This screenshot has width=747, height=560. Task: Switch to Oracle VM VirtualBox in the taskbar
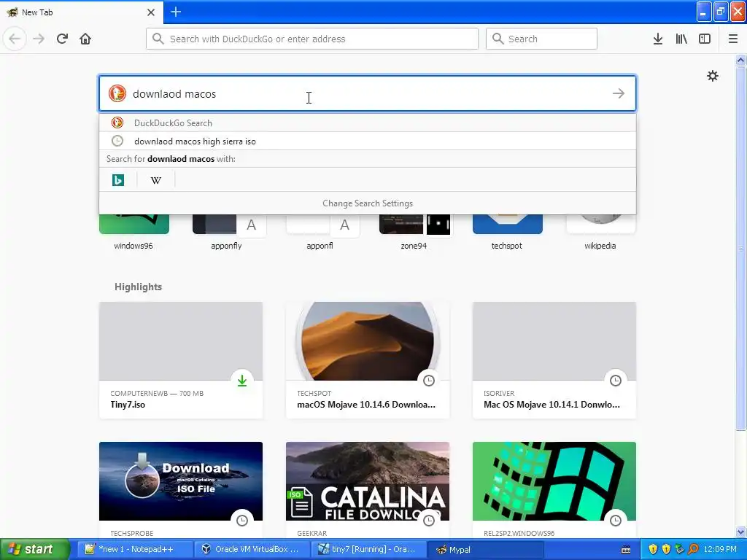(252, 549)
